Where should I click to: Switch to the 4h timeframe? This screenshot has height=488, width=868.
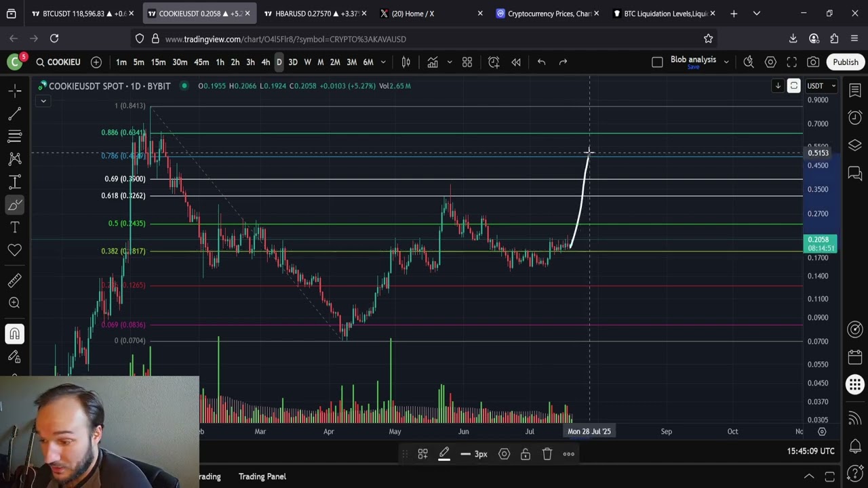(x=265, y=62)
